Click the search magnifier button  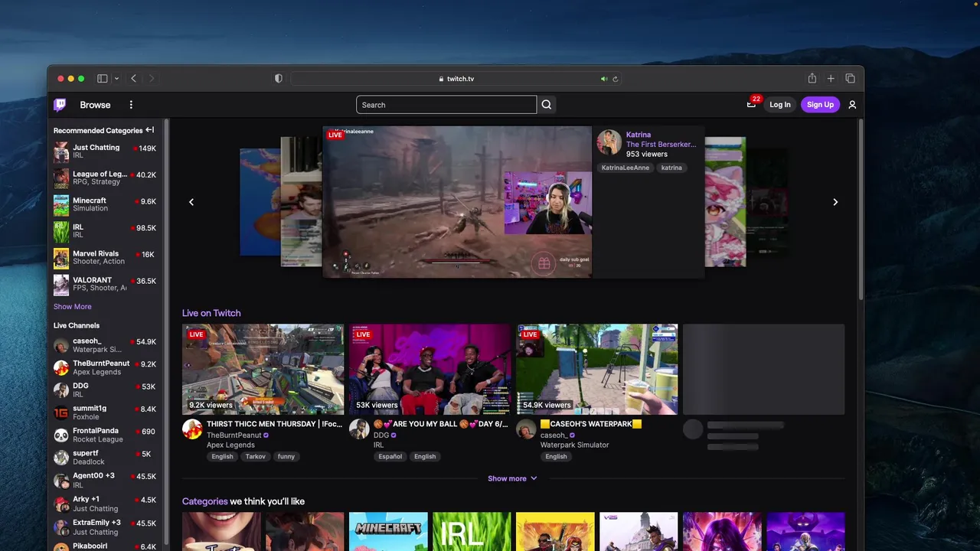pyautogui.click(x=546, y=105)
